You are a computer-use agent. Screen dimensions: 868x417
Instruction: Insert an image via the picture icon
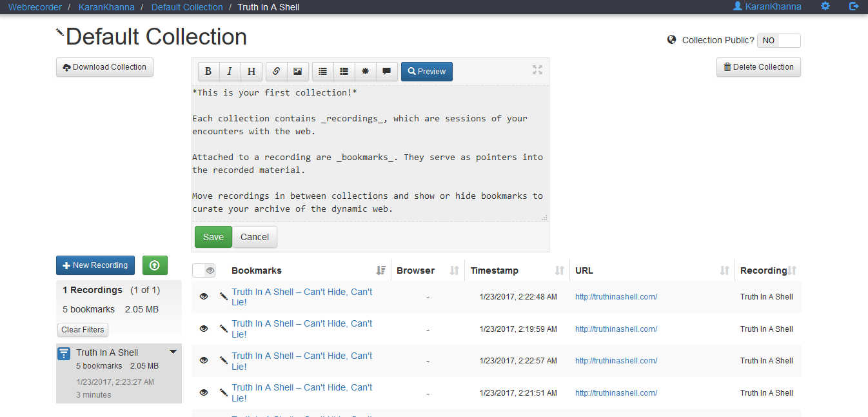[297, 72]
